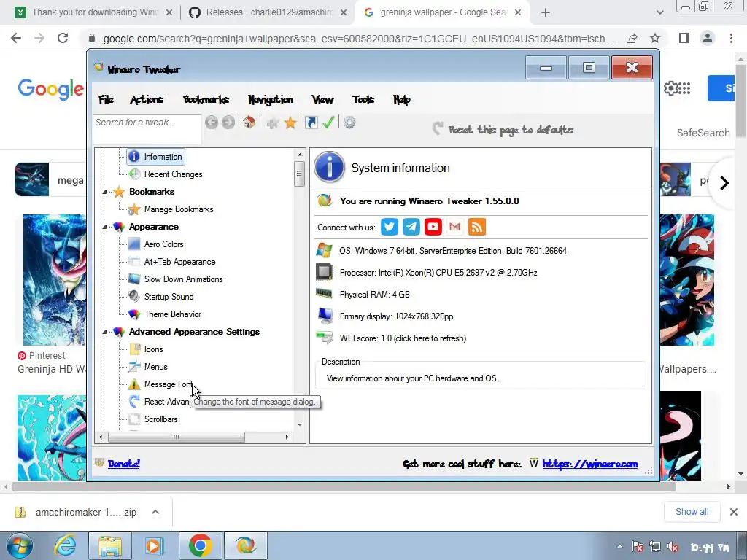Click Reset this page to defaults
This screenshot has width=747, height=560.
tap(503, 130)
